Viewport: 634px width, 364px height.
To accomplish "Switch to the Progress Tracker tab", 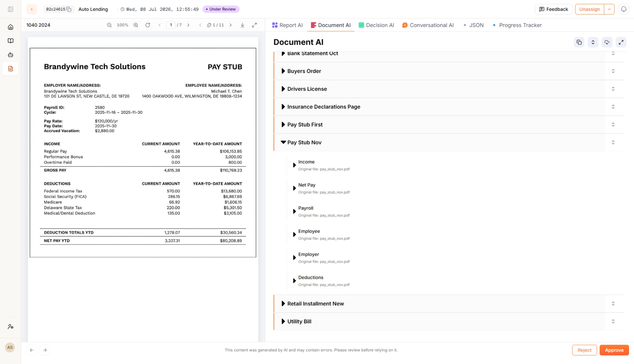I will point(517,25).
